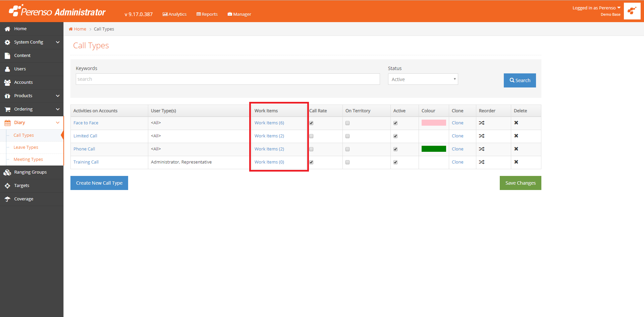
Task: Click the Ordering cart icon
Action: point(7,110)
